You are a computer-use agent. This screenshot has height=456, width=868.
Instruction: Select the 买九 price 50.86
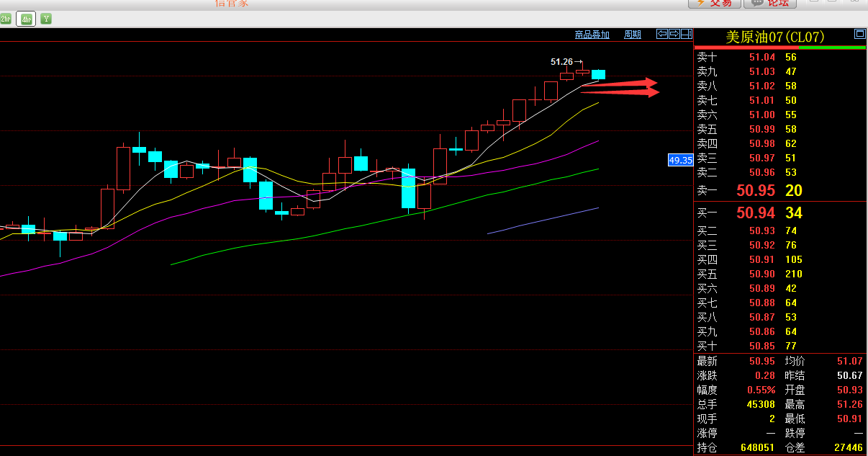tap(762, 331)
